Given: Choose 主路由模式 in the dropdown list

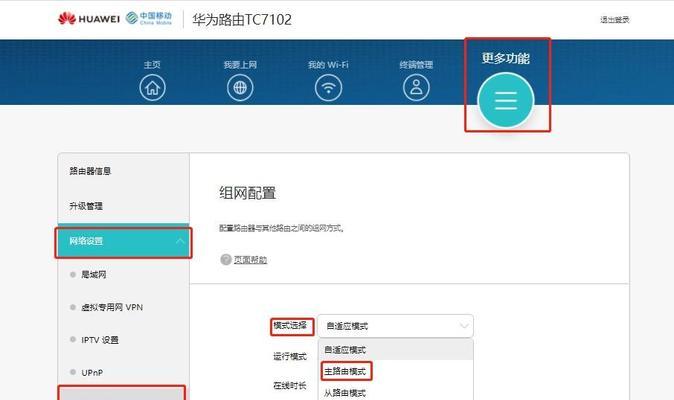Looking at the screenshot, I should [x=395, y=371].
